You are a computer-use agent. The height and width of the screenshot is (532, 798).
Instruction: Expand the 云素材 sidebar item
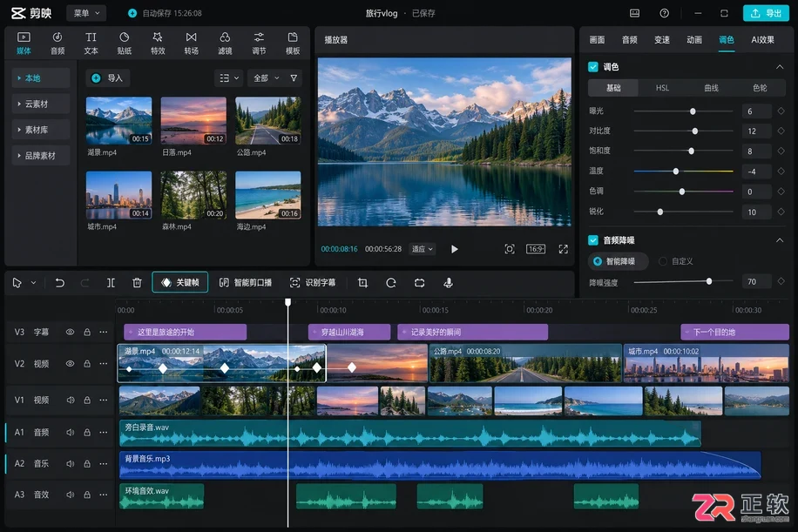point(41,104)
